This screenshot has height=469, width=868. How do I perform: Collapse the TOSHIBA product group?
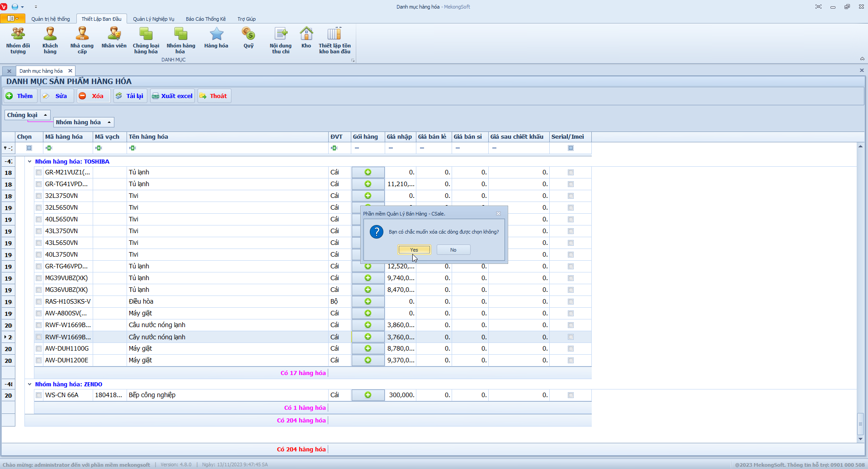click(30, 162)
